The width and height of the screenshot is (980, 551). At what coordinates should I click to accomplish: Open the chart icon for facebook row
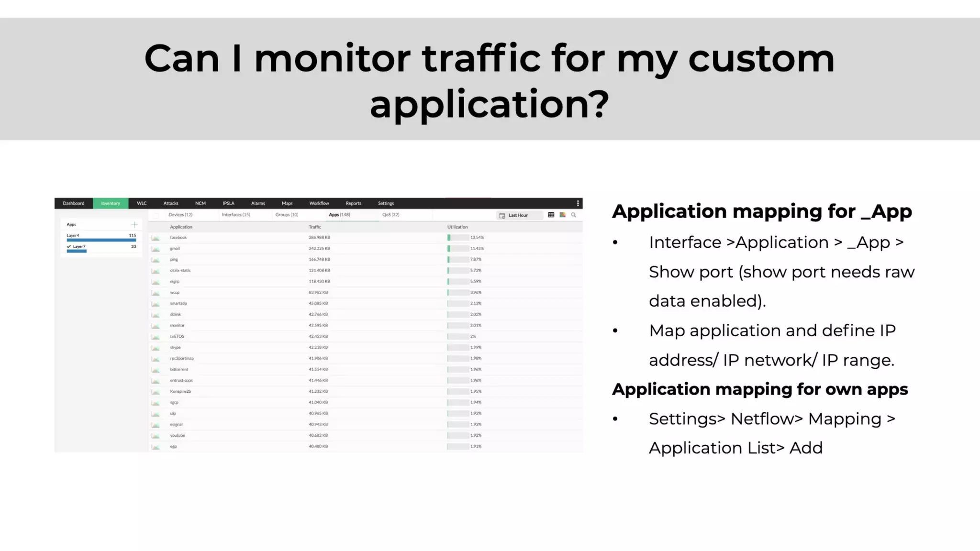coord(156,238)
